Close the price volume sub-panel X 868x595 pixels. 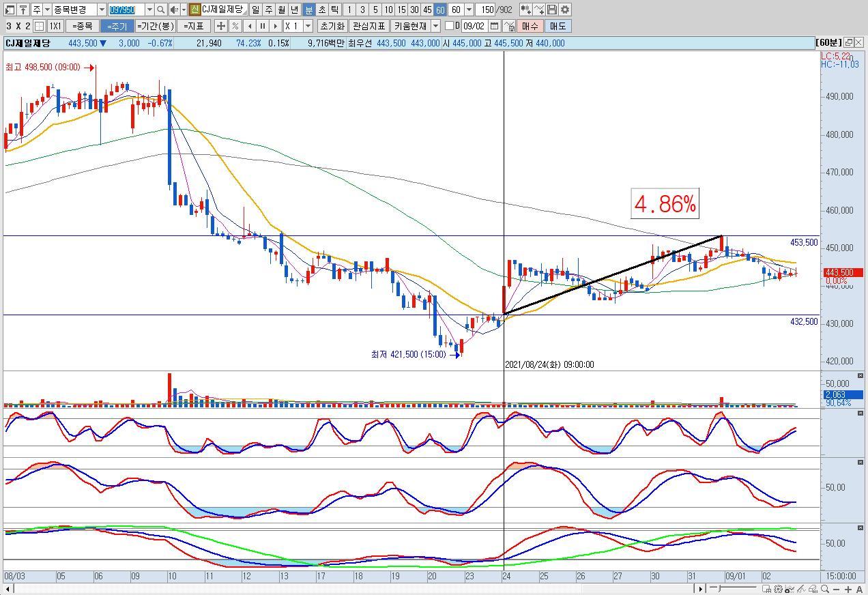[x=860, y=376]
